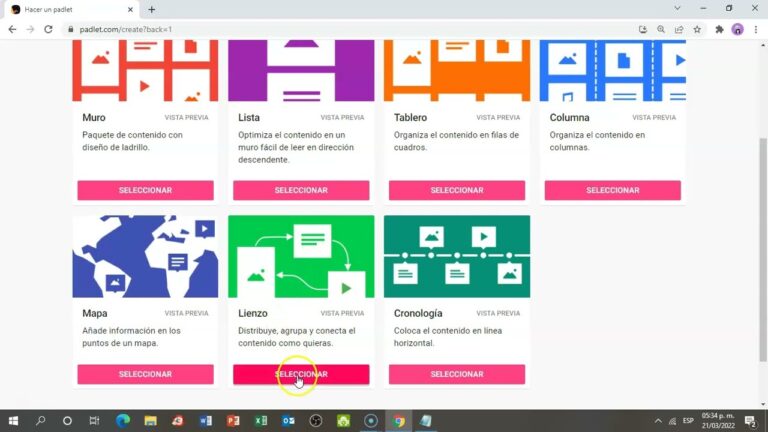
Task: Open the Extensions puzzle icon
Action: pos(719,29)
